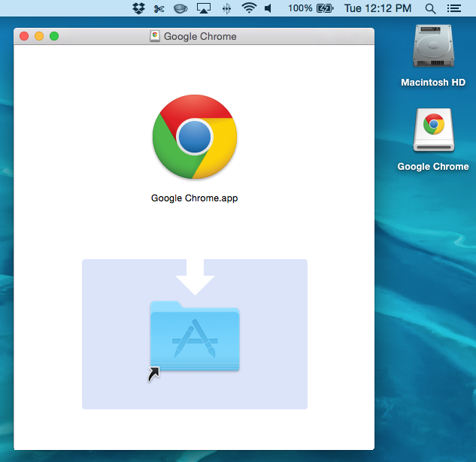
Task: Click the bowl-shaped menu bar icon
Action: 180,8
